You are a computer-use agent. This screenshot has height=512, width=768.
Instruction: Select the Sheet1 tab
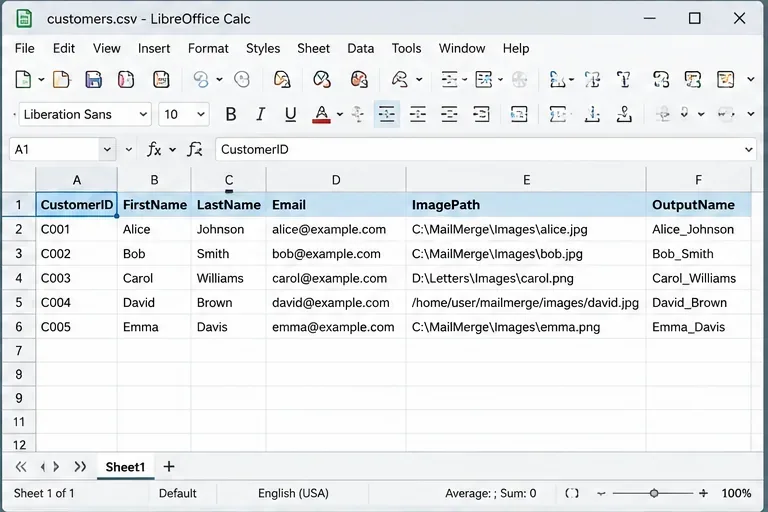125,467
